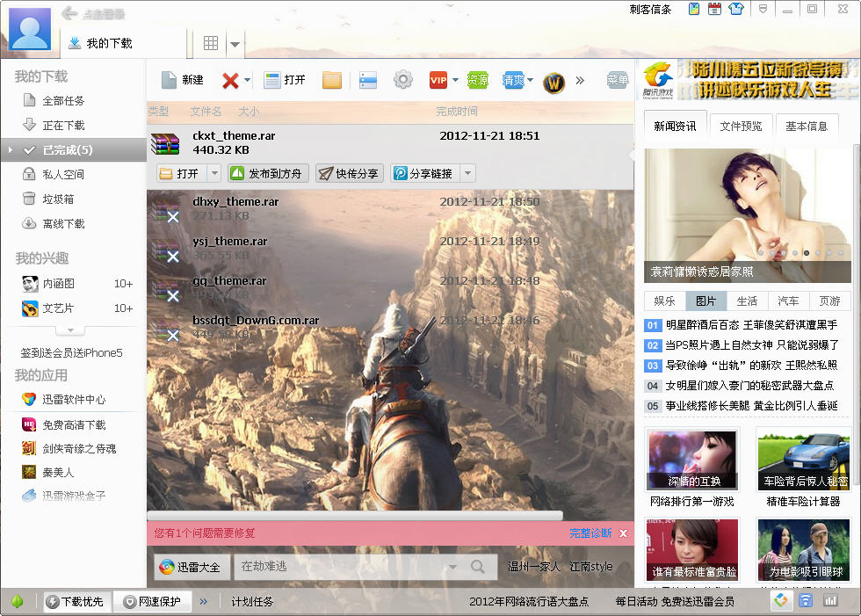Select 已完成(5) in sidebar

pyautogui.click(x=74, y=150)
